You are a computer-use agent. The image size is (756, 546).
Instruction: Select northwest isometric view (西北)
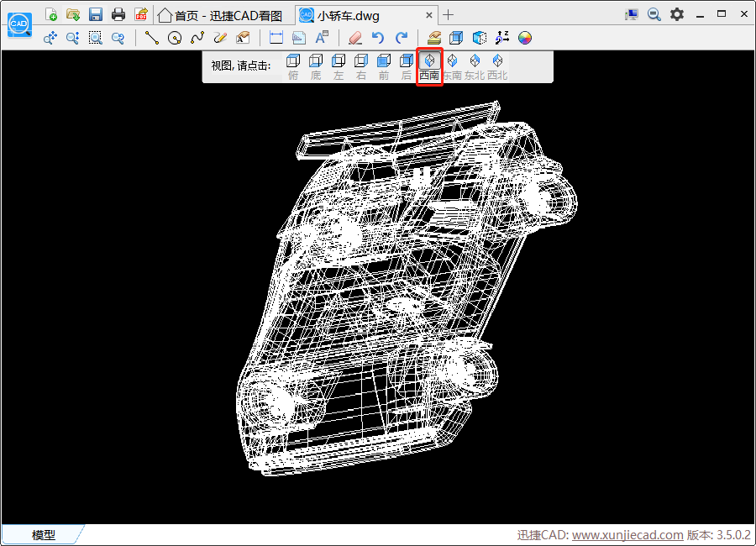[x=497, y=66]
